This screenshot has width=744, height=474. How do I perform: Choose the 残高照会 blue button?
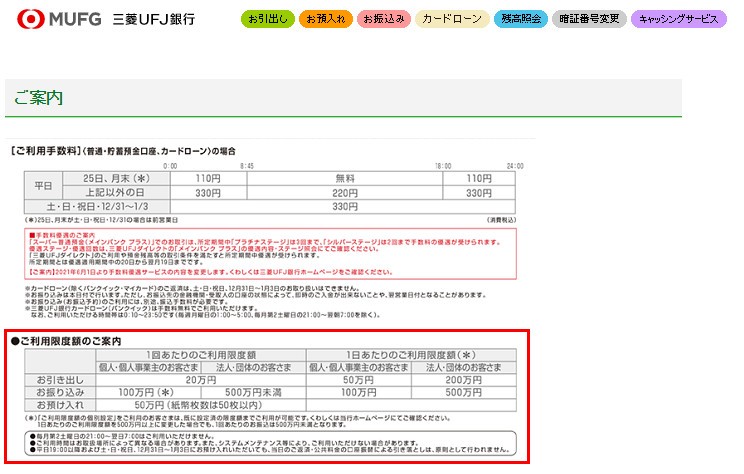[521, 19]
